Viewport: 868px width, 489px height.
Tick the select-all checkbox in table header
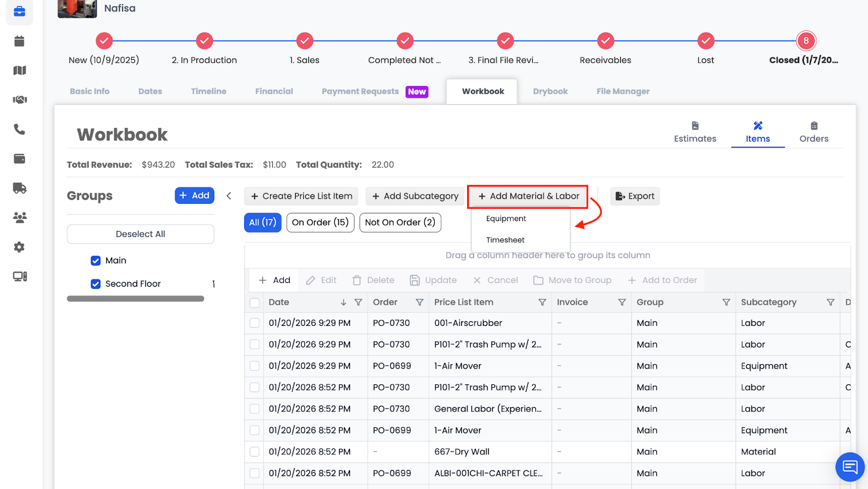254,303
